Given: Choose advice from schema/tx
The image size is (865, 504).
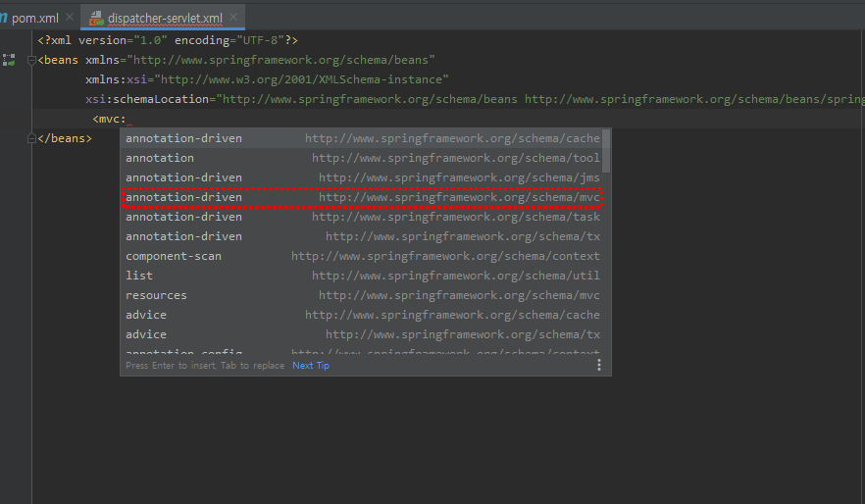Looking at the screenshot, I should (x=363, y=334).
